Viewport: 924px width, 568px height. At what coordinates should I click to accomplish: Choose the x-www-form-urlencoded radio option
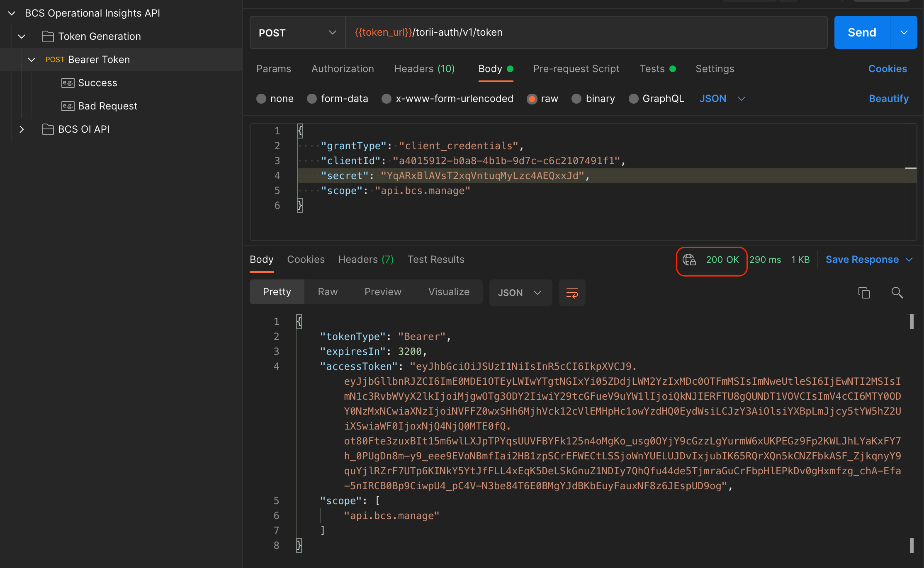(x=387, y=99)
